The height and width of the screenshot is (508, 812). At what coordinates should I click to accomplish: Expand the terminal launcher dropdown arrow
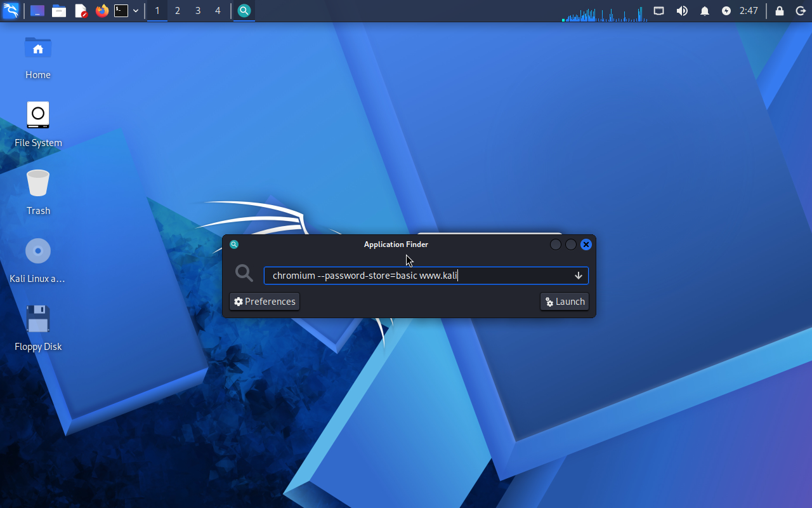tap(136, 11)
